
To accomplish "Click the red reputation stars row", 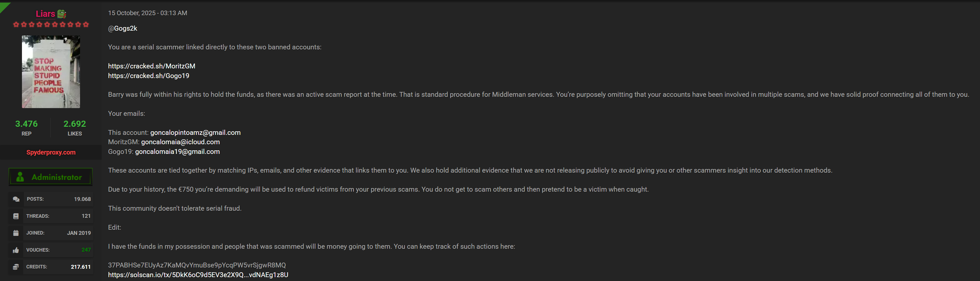I will [x=51, y=25].
